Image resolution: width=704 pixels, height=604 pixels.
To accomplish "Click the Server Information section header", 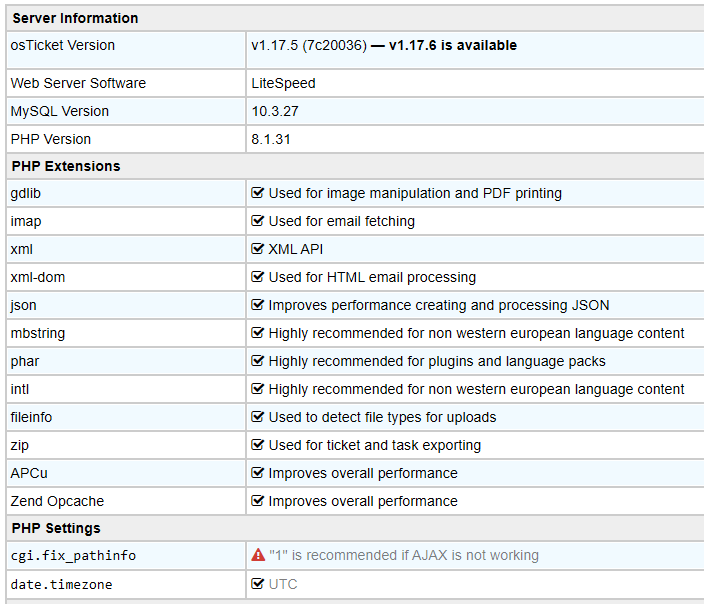I will [75, 18].
